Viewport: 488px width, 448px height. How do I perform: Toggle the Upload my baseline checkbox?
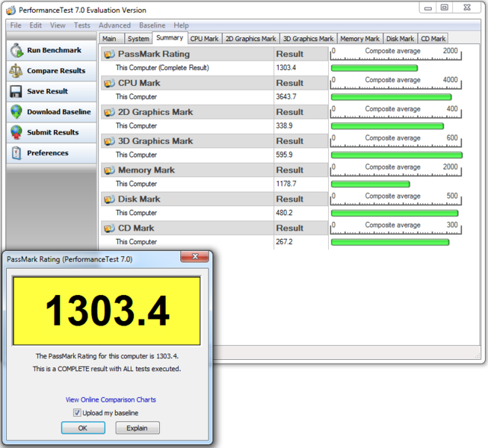coord(77,413)
